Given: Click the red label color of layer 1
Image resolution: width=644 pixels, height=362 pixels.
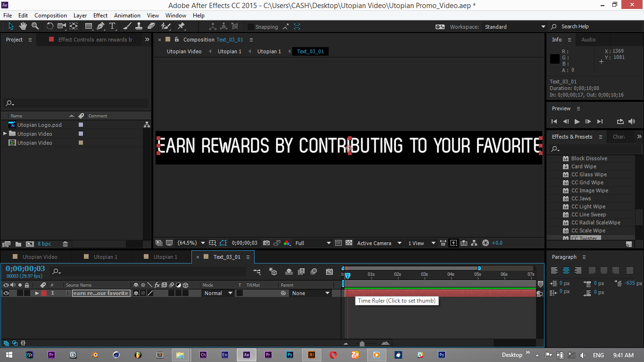Looking at the screenshot, I should 44,293.
